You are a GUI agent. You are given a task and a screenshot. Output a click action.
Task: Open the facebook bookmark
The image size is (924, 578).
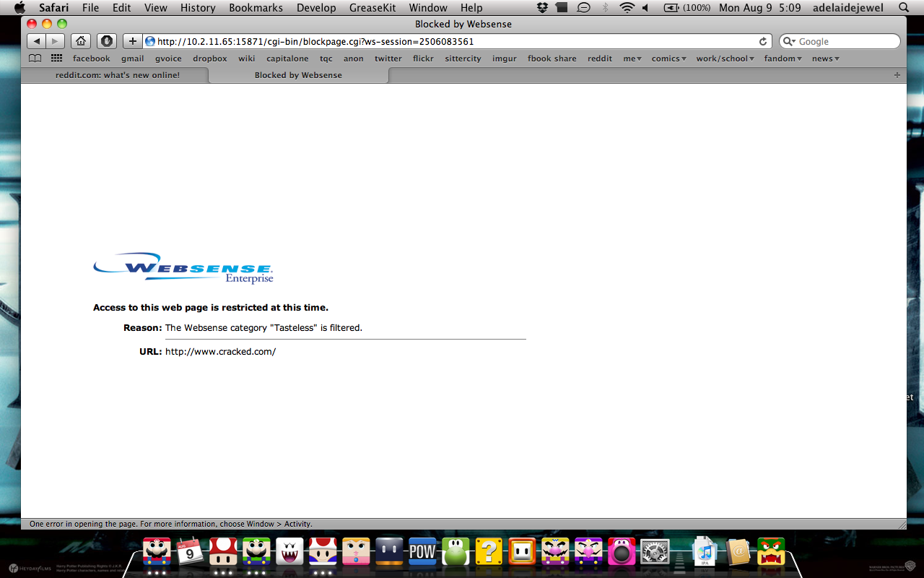(92, 59)
